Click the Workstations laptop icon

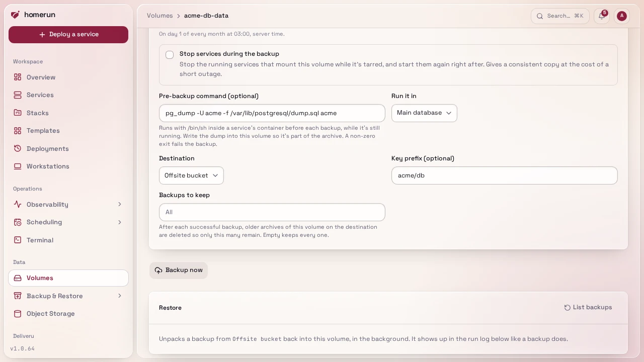pos(18,166)
